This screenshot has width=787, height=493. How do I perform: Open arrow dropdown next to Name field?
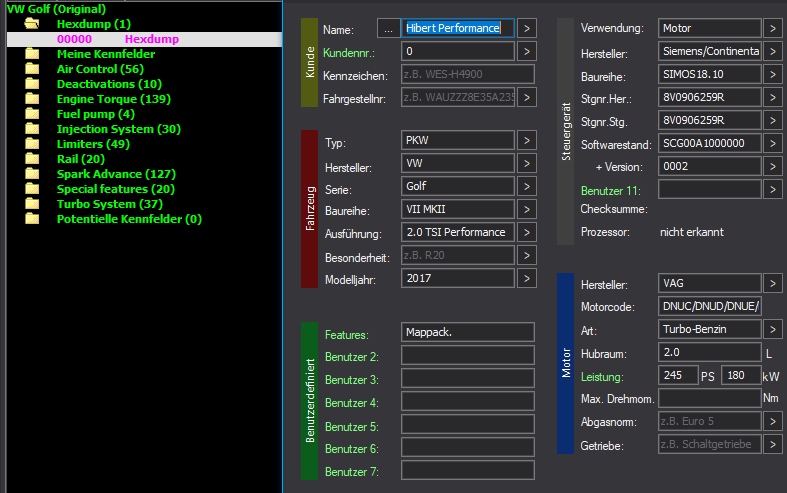tap(527, 29)
